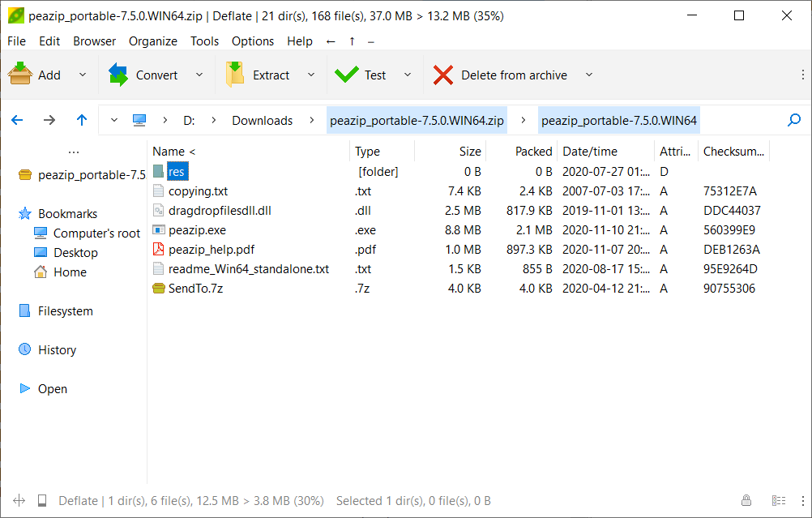
Task: Click the dragdropfilesdll.dll file icon
Action: (x=159, y=210)
